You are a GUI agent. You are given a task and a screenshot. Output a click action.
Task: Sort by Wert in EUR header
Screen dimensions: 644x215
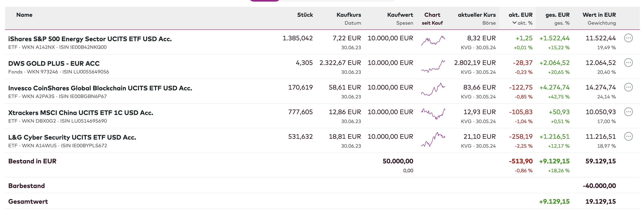point(599,15)
